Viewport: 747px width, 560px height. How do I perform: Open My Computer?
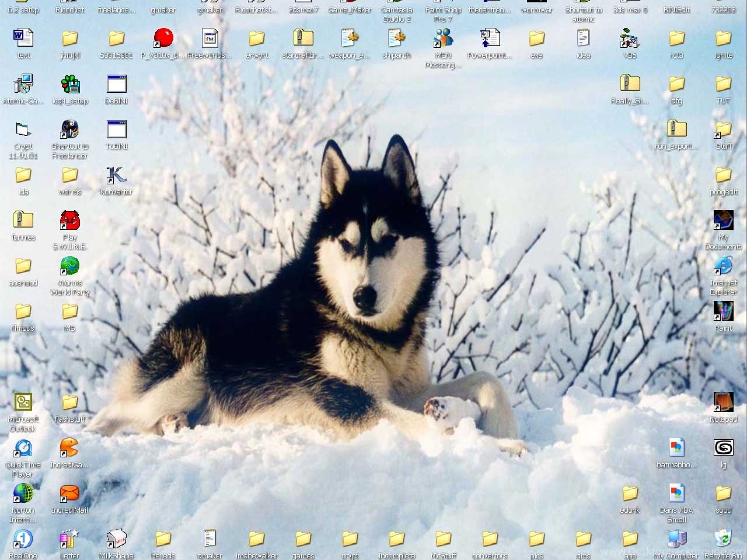(677, 539)
